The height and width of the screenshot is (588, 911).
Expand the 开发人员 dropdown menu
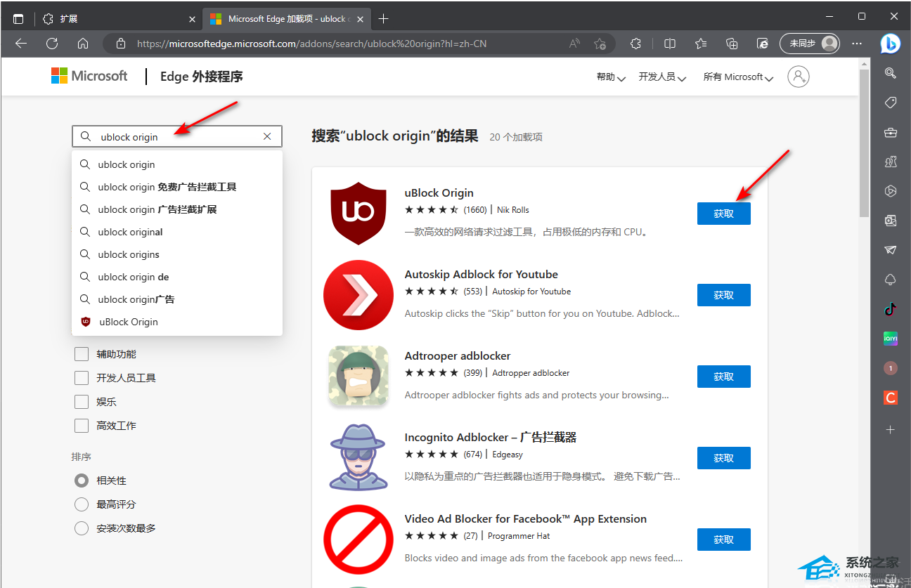tap(662, 77)
